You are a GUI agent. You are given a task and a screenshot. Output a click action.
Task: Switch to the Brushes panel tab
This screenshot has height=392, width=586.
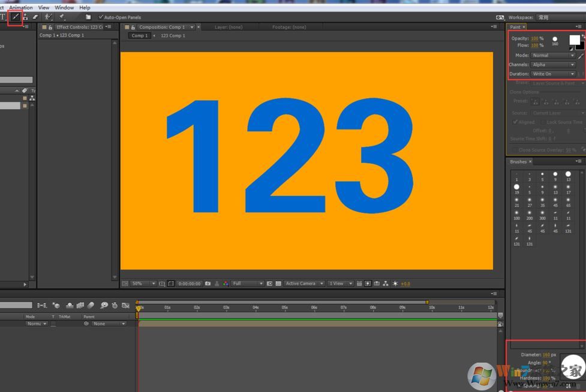point(518,162)
